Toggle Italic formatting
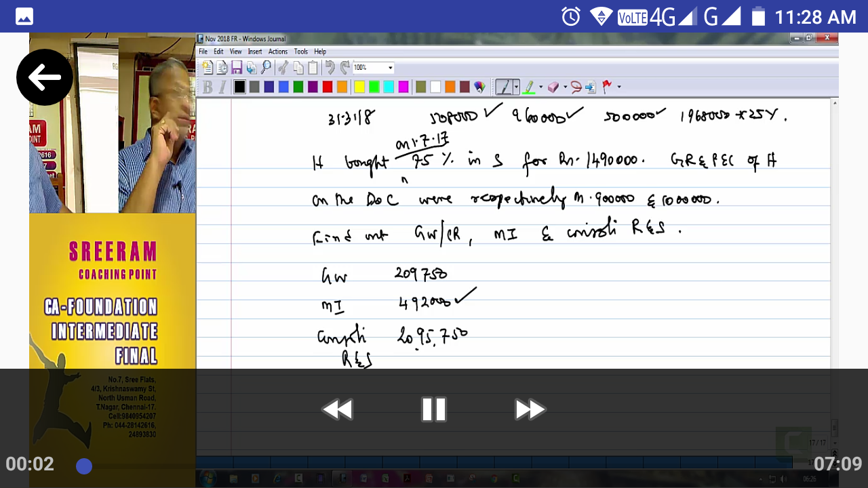The height and width of the screenshot is (488, 868). point(221,87)
